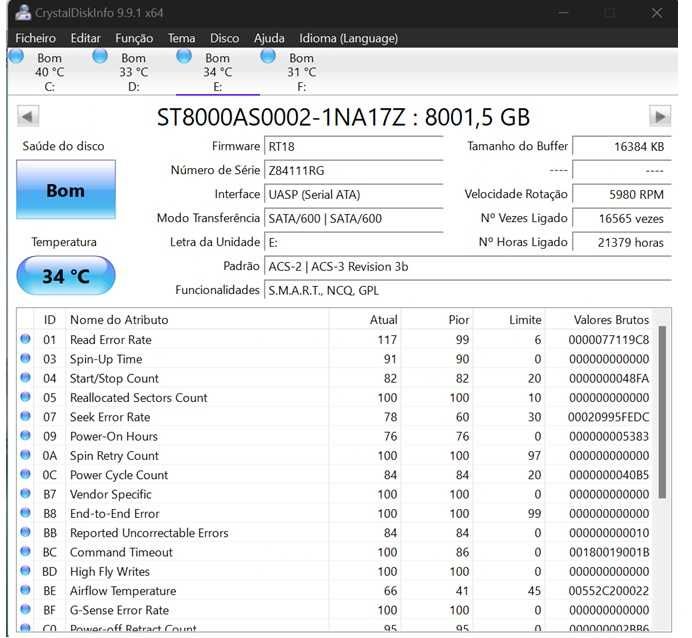Open the Editar menu
The height and width of the screenshot is (638, 692).
pyautogui.click(x=86, y=38)
